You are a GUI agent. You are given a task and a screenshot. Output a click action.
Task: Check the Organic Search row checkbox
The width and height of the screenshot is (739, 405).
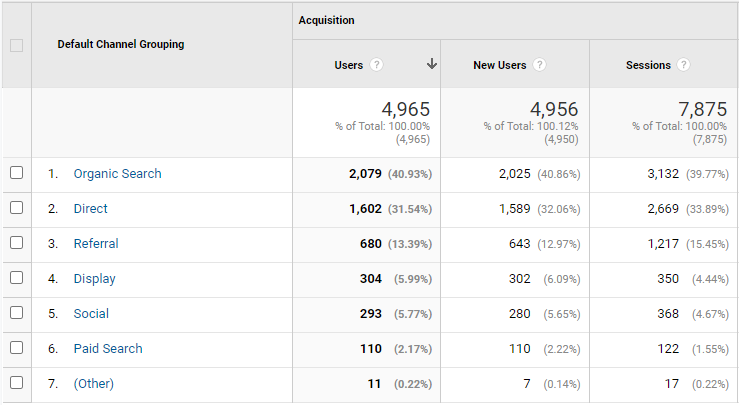pyautogui.click(x=16, y=173)
